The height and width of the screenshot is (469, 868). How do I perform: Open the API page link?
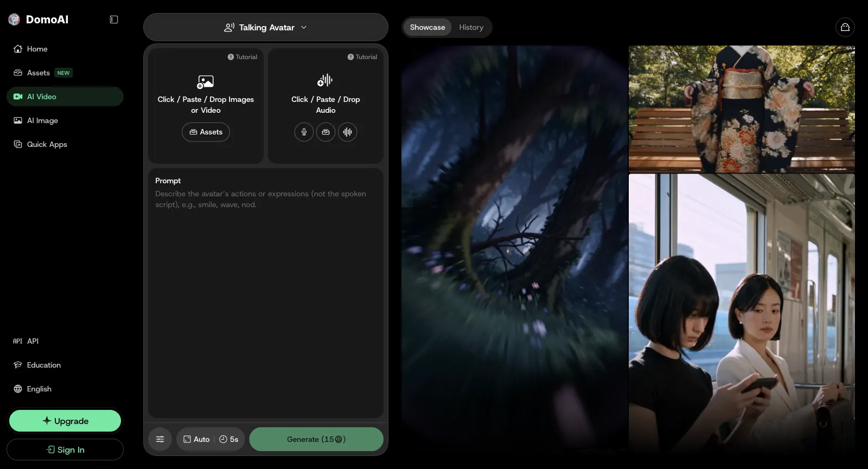(x=65, y=341)
